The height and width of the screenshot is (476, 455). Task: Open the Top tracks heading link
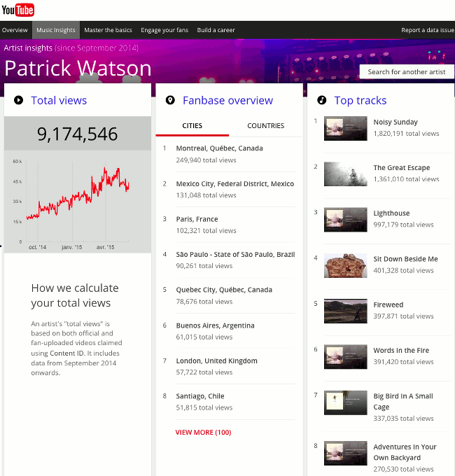(x=360, y=101)
